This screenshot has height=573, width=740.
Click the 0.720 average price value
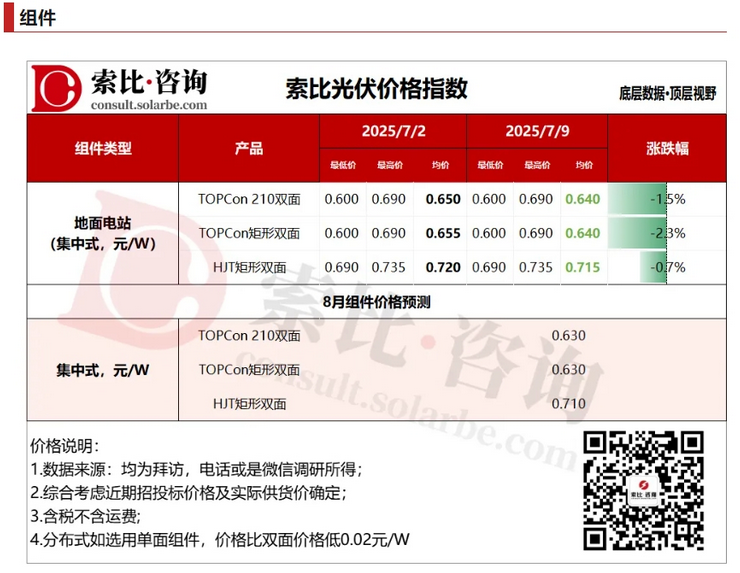443,267
